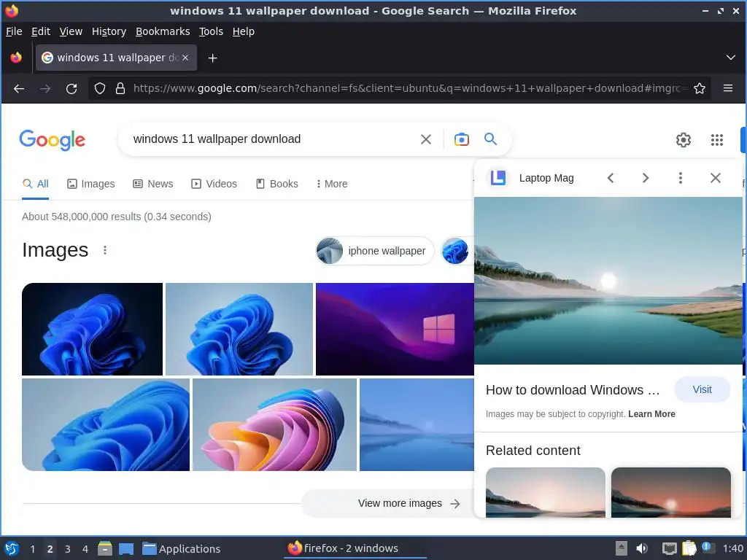Open pink and orange bloom wallpaper thumbnail

tap(274, 425)
